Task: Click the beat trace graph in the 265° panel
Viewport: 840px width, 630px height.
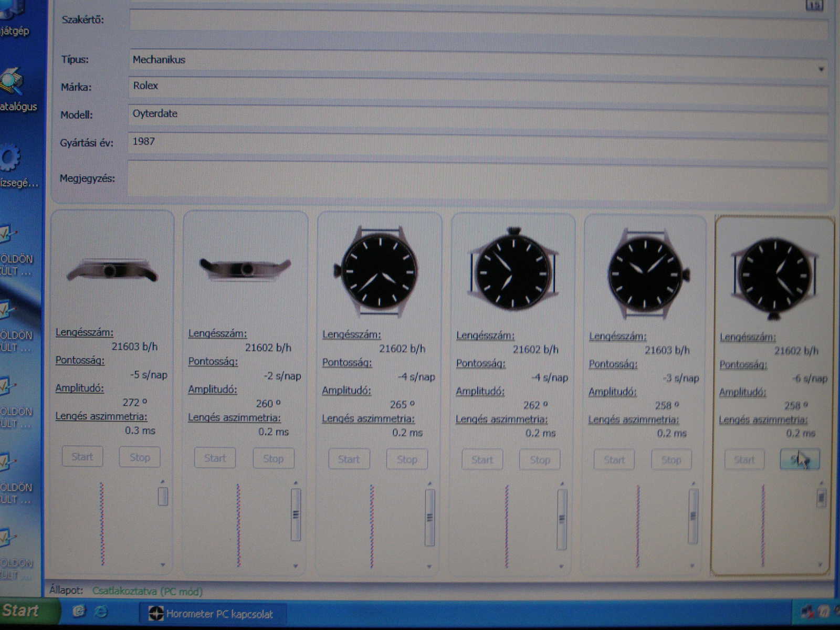Action: (x=372, y=526)
